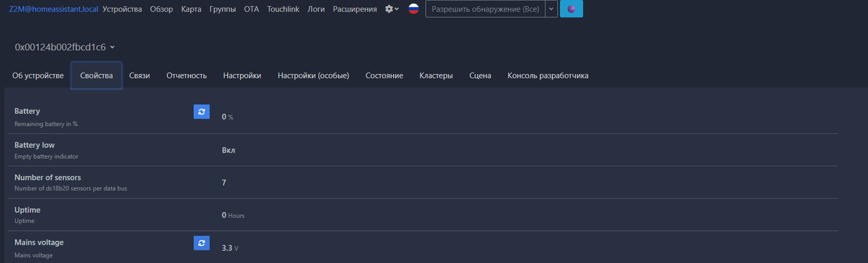Click 'Number of ds18b20 sensors per data bus' text
868x263 pixels.
tap(71, 188)
